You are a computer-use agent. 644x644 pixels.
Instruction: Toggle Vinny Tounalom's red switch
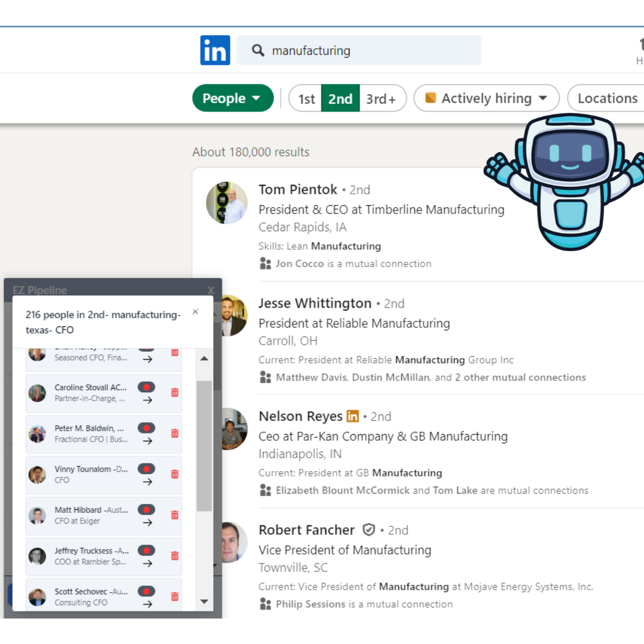point(147,469)
